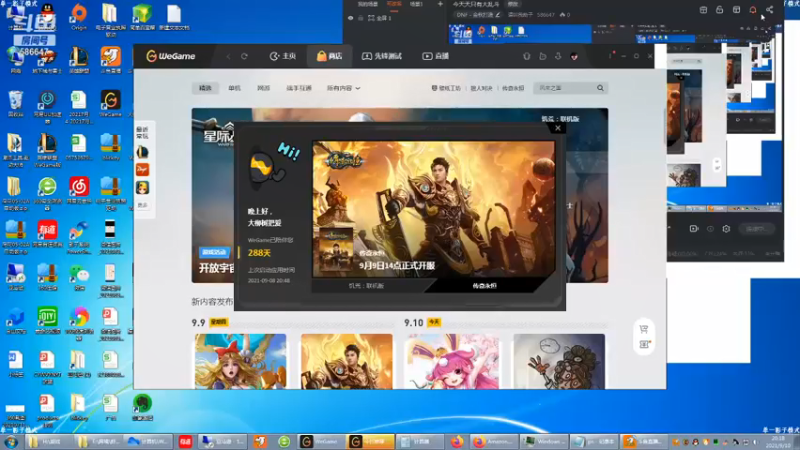This screenshot has width=800, height=450.
Task: Click the small game cover thumbnail in popup
Action: coord(336,248)
